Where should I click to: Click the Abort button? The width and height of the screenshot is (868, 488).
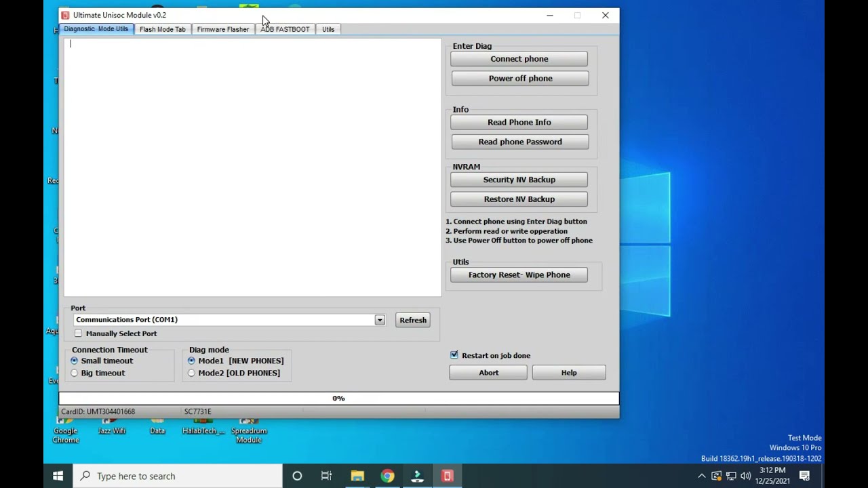[488, 373]
